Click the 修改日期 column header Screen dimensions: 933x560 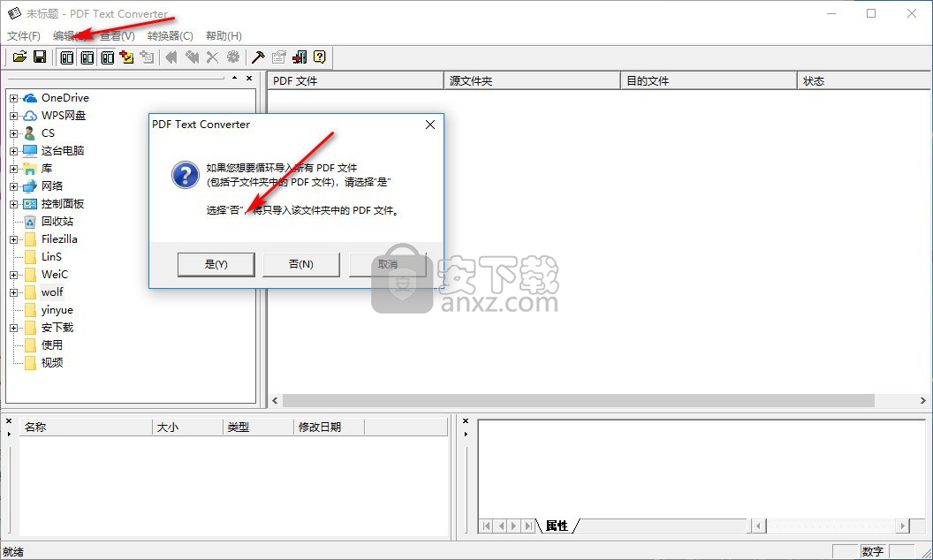(329, 428)
